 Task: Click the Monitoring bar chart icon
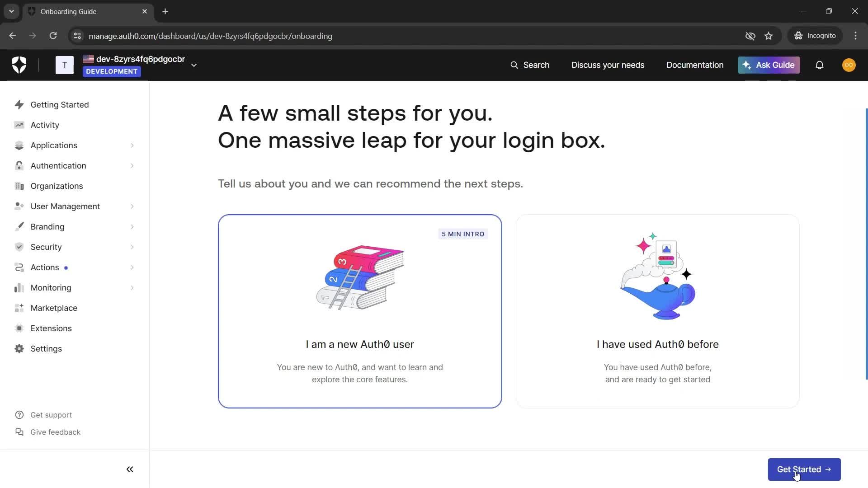tap(19, 288)
